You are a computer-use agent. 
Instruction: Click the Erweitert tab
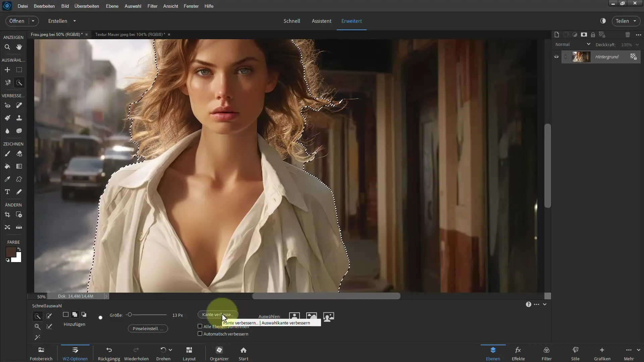352,21
